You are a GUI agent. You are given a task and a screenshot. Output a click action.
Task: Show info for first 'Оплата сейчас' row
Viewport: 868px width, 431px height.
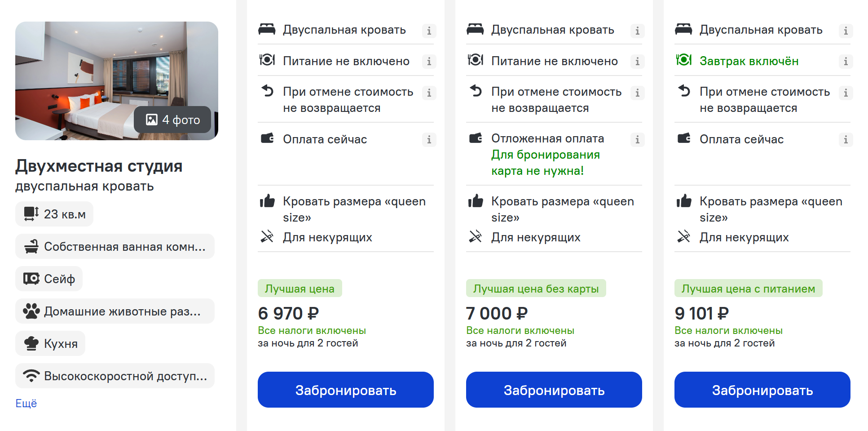(x=429, y=139)
